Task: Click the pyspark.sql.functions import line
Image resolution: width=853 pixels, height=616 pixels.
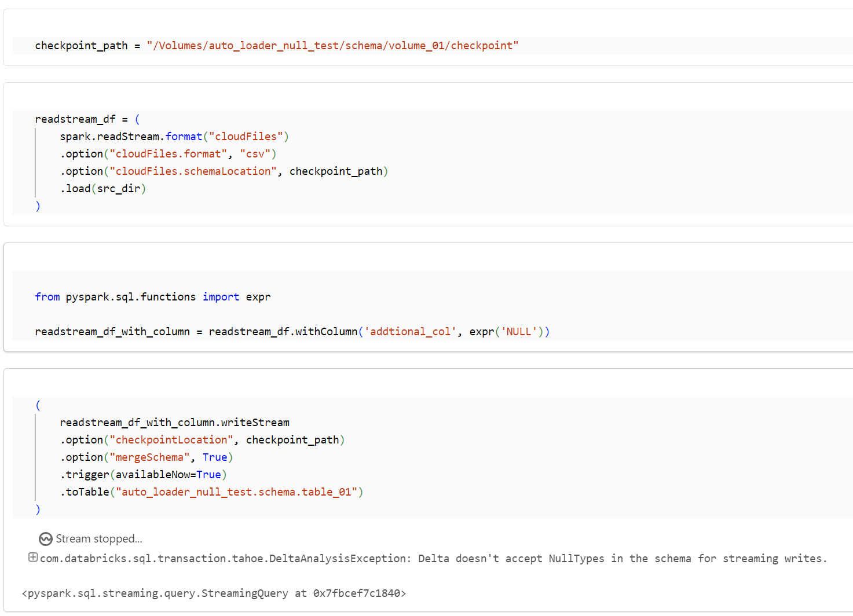Action: click(x=153, y=297)
